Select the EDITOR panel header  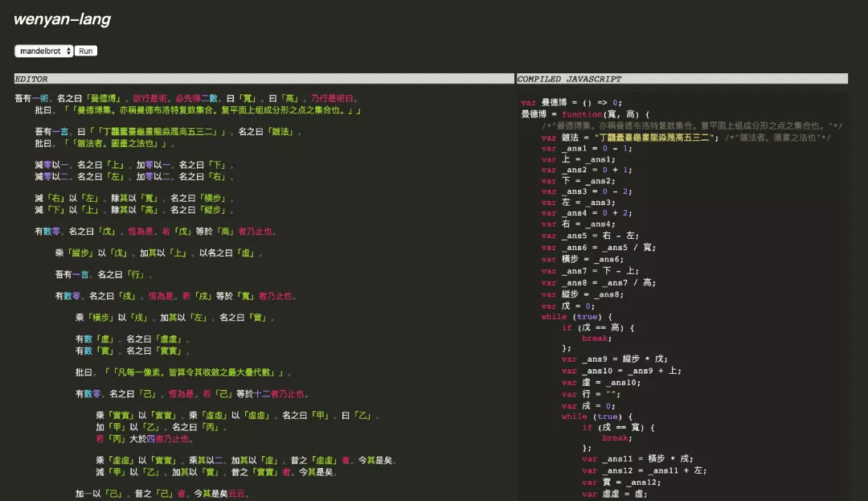point(264,79)
